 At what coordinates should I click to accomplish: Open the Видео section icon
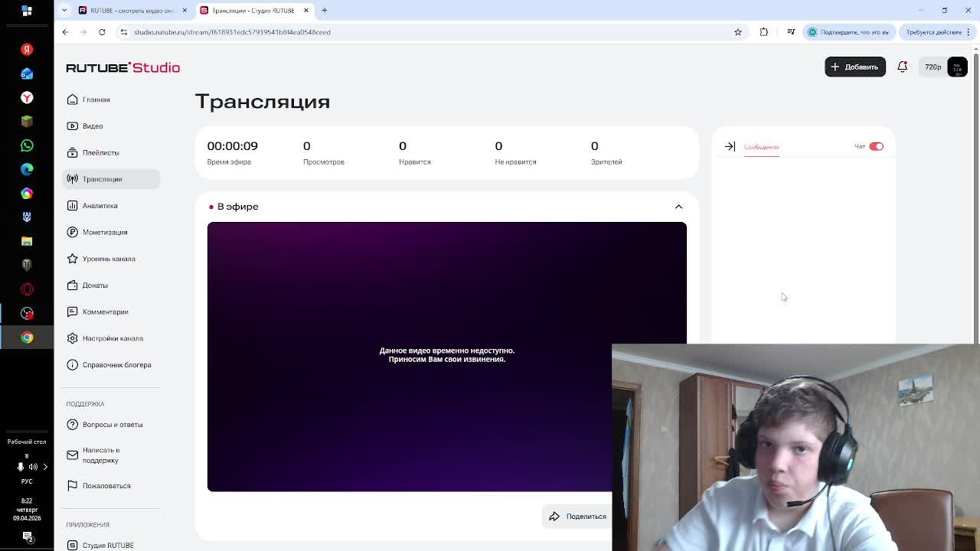[72, 126]
